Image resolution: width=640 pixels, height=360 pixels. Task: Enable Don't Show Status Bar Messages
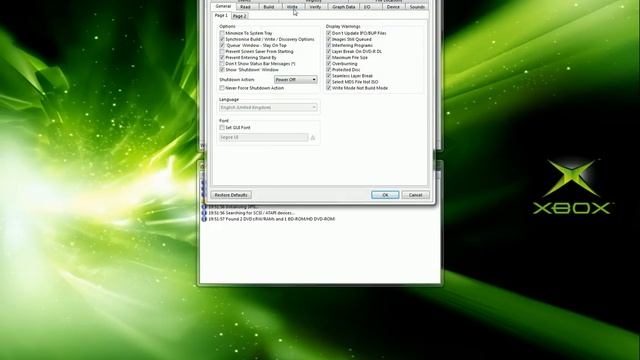(222, 64)
